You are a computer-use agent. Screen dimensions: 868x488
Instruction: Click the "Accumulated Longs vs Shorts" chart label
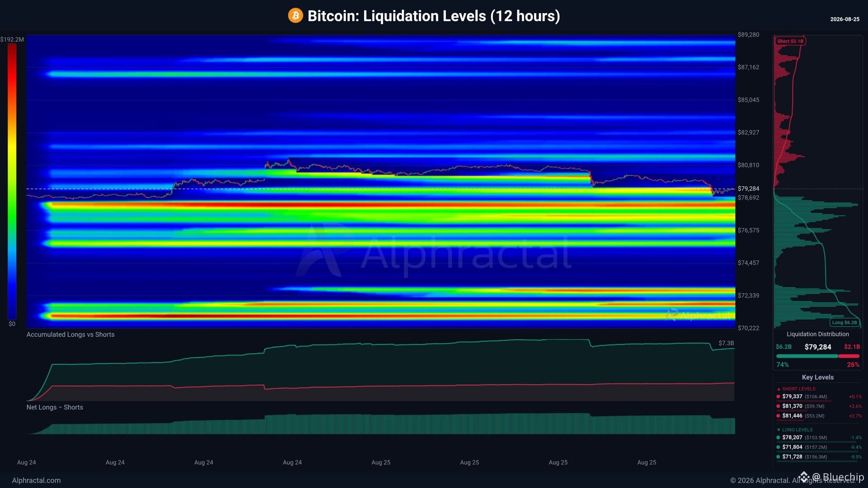[70, 335]
